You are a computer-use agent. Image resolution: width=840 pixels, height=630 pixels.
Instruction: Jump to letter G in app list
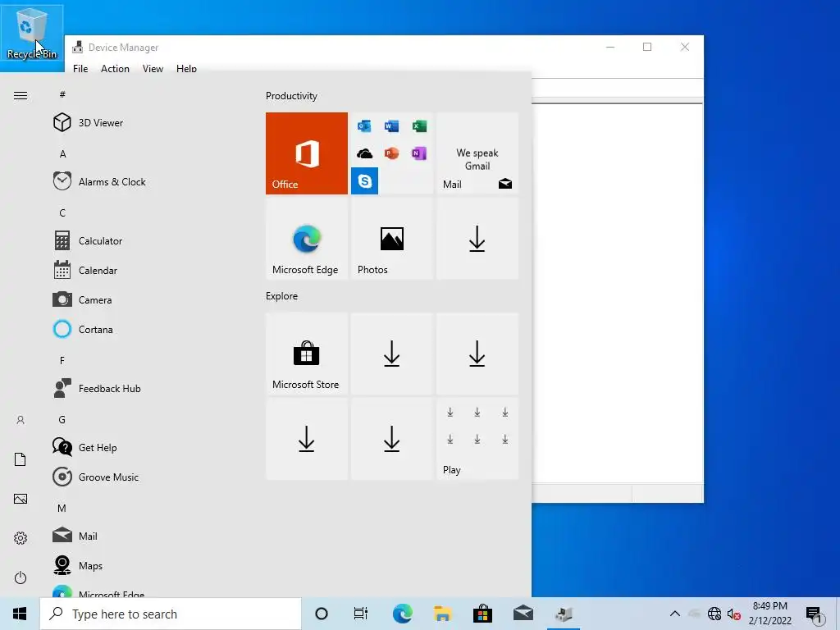[62, 419]
